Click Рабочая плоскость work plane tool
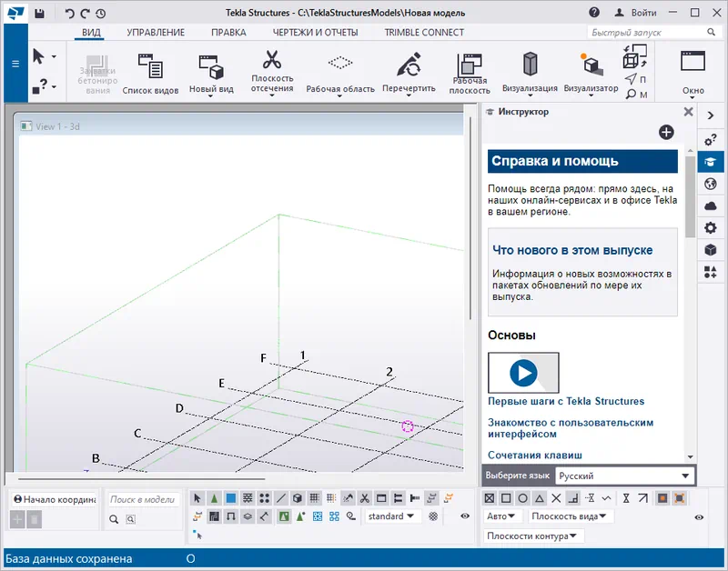This screenshot has height=571, width=728. (x=470, y=74)
